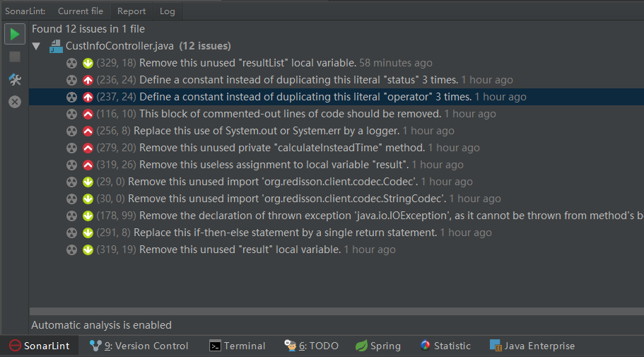Click bug type icon for System.out logger issue
Image resolution: width=644 pixels, height=357 pixels.
71,131
